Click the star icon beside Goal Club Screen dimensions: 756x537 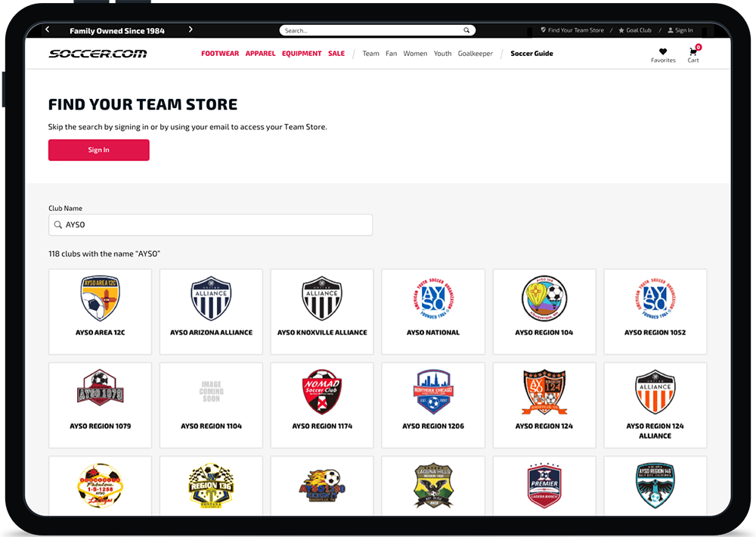pyautogui.click(x=621, y=30)
